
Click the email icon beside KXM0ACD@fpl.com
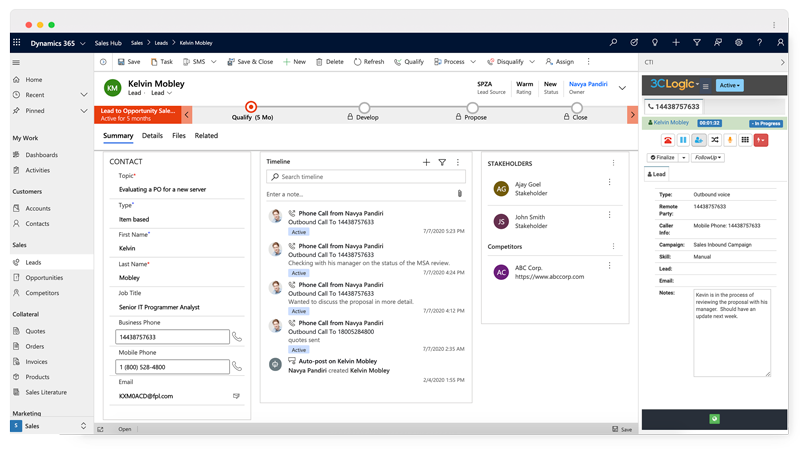tap(236, 396)
